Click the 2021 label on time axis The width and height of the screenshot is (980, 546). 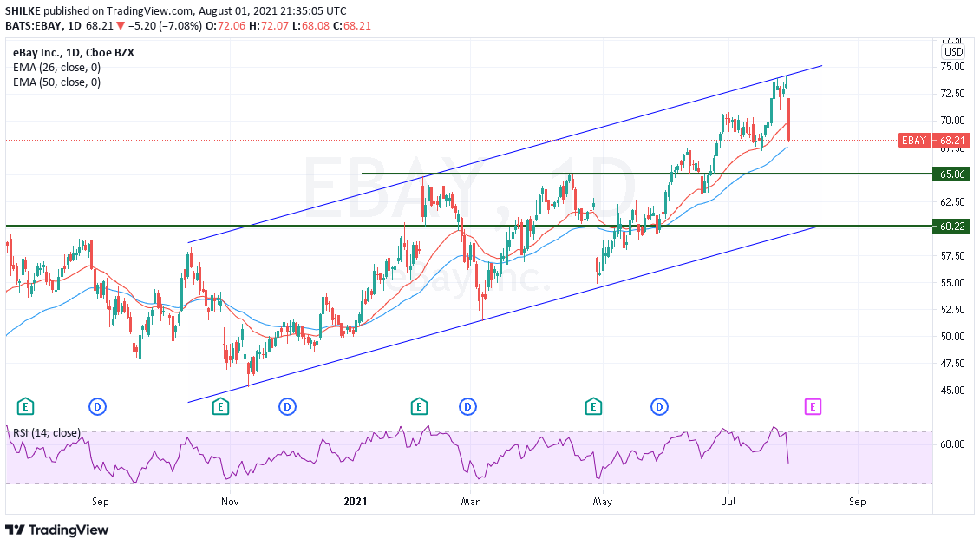pos(355,502)
